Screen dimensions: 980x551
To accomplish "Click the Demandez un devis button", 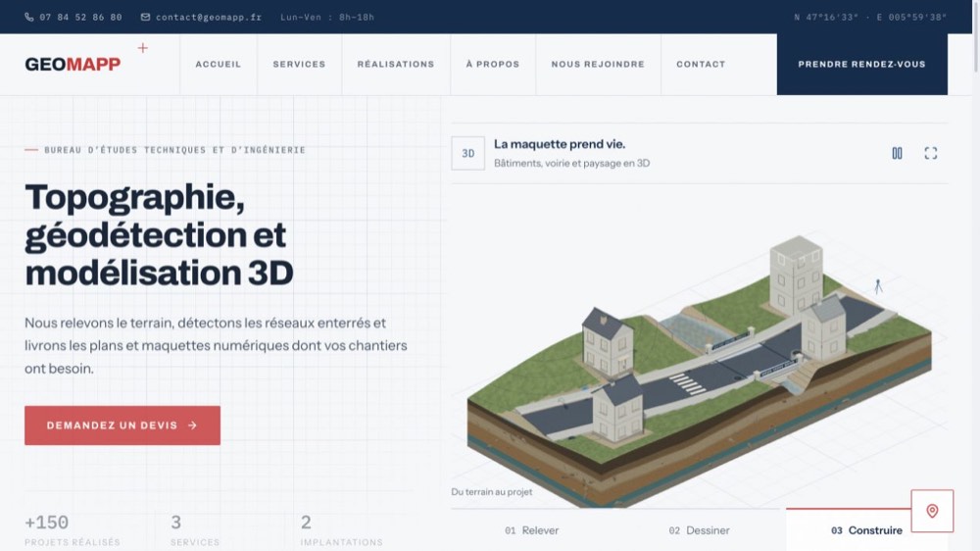I will click(x=122, y=426).
